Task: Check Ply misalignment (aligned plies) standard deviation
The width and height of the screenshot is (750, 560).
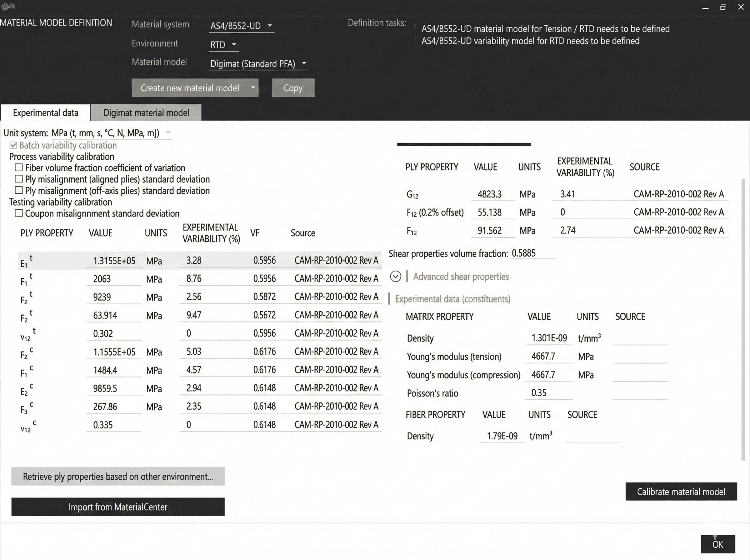Action: (19, 179)
